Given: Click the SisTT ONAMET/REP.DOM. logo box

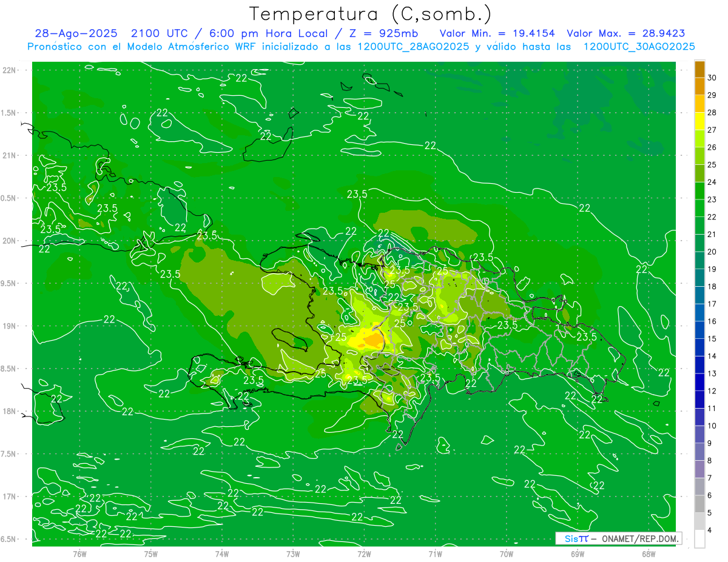Looking at the screenshot, I should click(619, 538).
